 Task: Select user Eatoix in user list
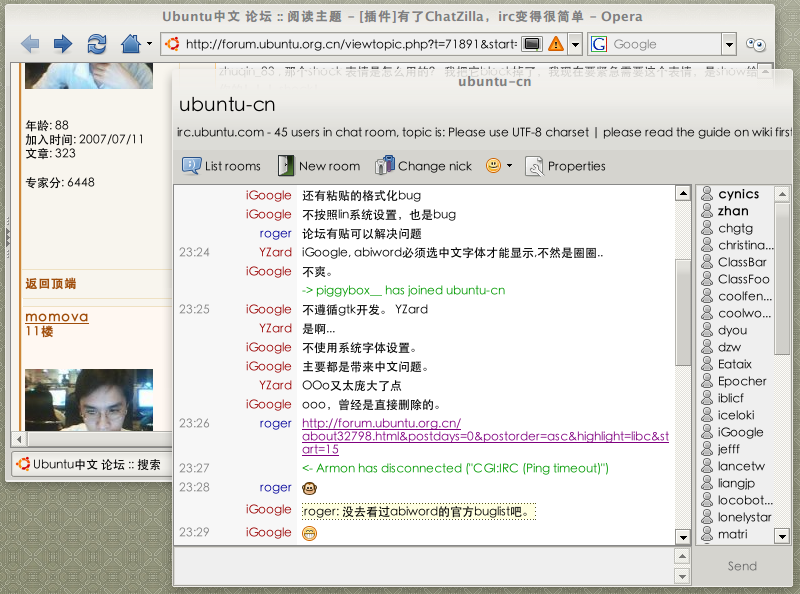[x=737, y=364]
